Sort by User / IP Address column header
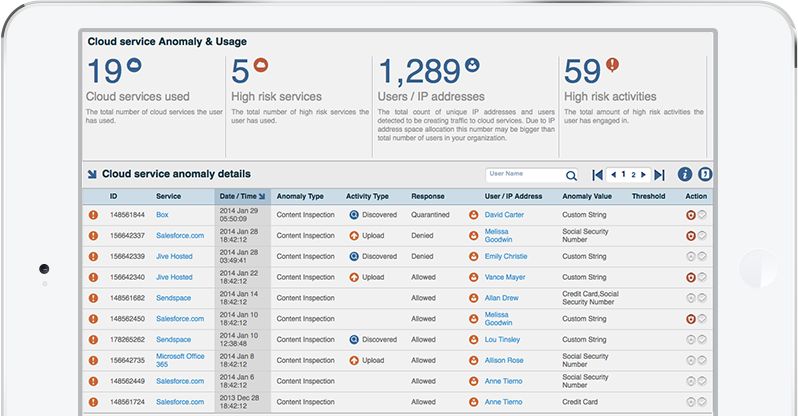The width and height of the screenshot is (798, 416). (514, 196)
